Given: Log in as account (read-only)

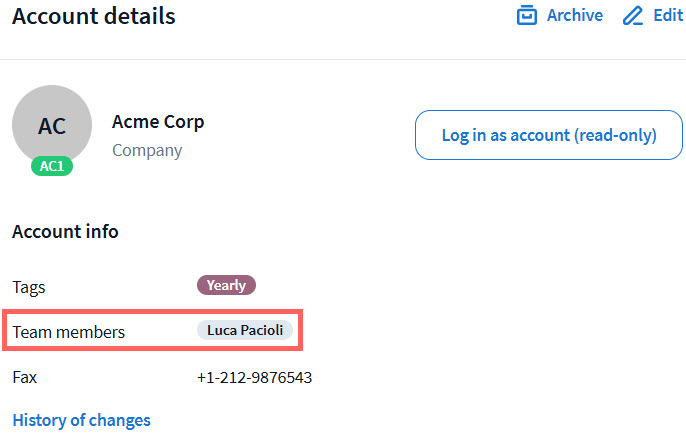Looking at the screenshot, I should 549,135.
